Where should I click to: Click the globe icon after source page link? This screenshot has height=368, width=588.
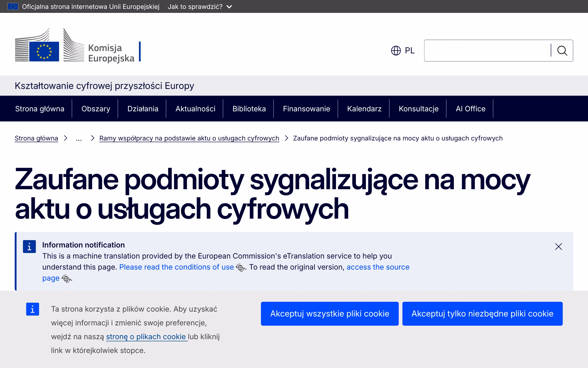tap(66, 279)
